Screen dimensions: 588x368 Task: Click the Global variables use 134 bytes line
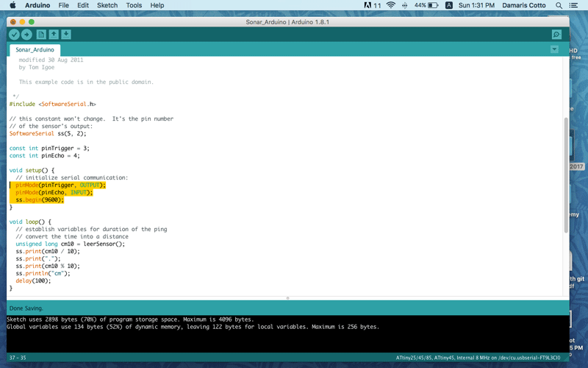click(193, 327)
